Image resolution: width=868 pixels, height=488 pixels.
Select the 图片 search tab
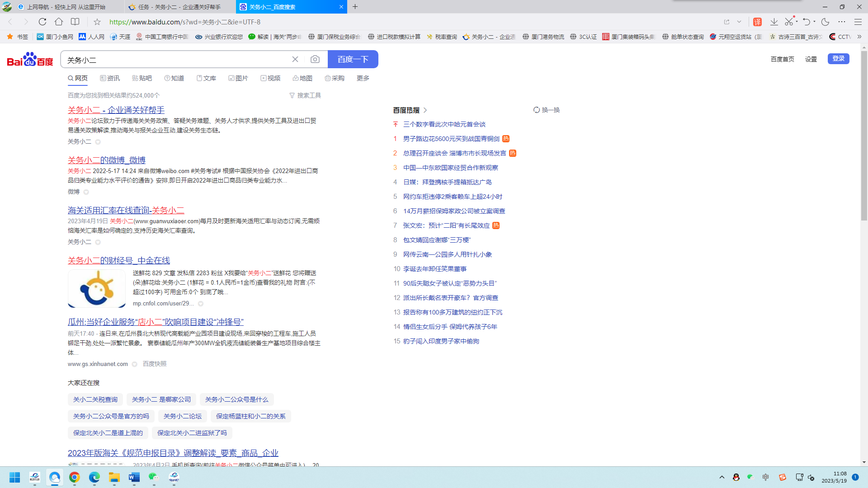(x=238, y=78)
